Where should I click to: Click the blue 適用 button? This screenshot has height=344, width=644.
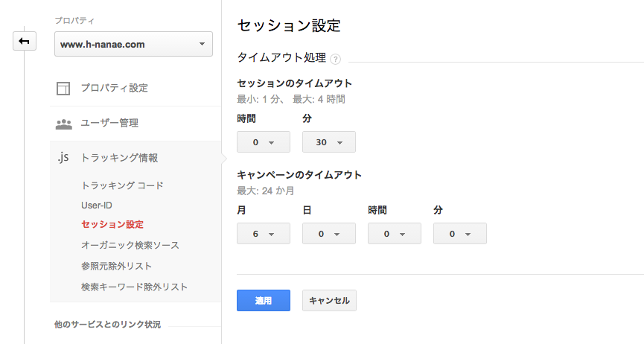pos(264,300)
